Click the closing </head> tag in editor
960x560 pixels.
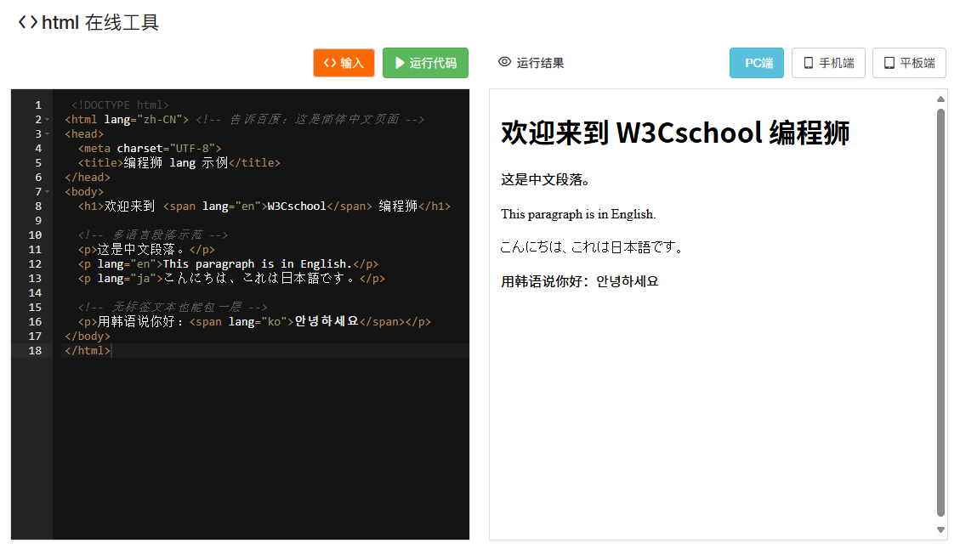(x=88, y=178)
